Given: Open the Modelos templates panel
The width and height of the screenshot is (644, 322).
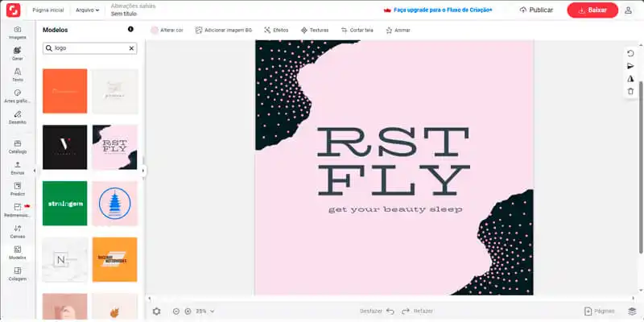Looking at the screenshot, I should [17, 253].
